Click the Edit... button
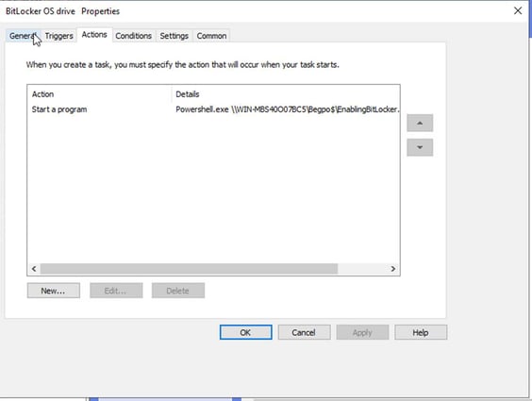The width and height of the screenshot is (532, 401). pos(116,291)
